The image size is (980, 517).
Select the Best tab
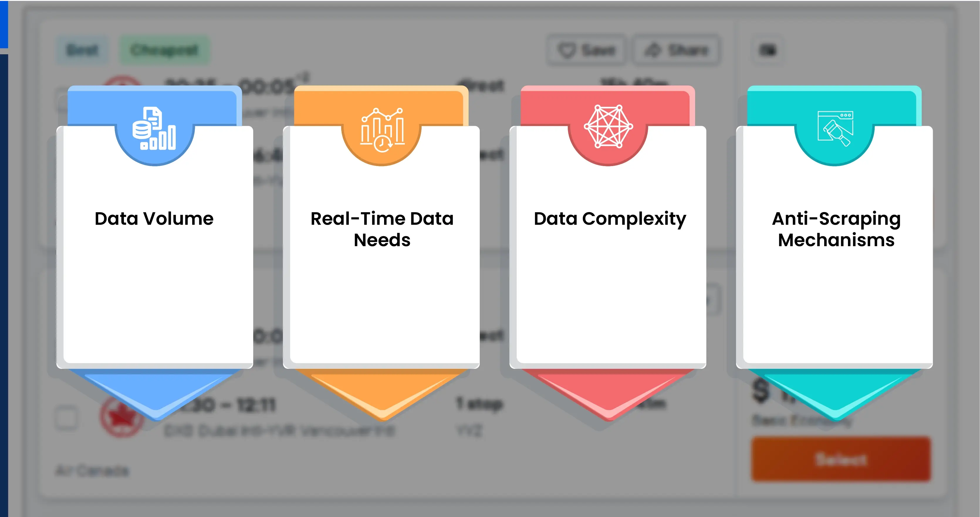click(82, 50)
